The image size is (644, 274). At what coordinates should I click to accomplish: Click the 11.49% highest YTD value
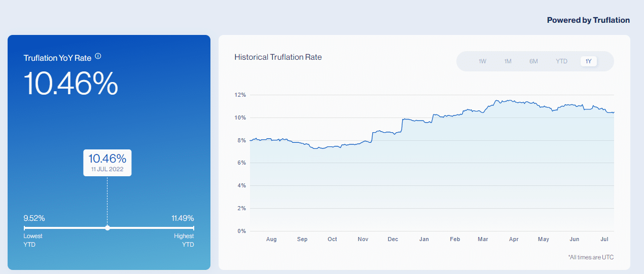(183, 218)
